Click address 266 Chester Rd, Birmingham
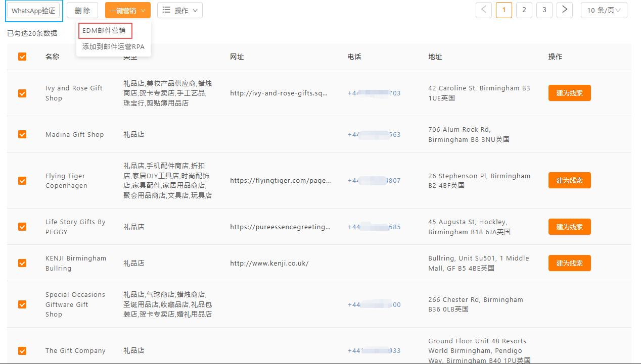This screenshot has width=641, height=364. (476, 304)
